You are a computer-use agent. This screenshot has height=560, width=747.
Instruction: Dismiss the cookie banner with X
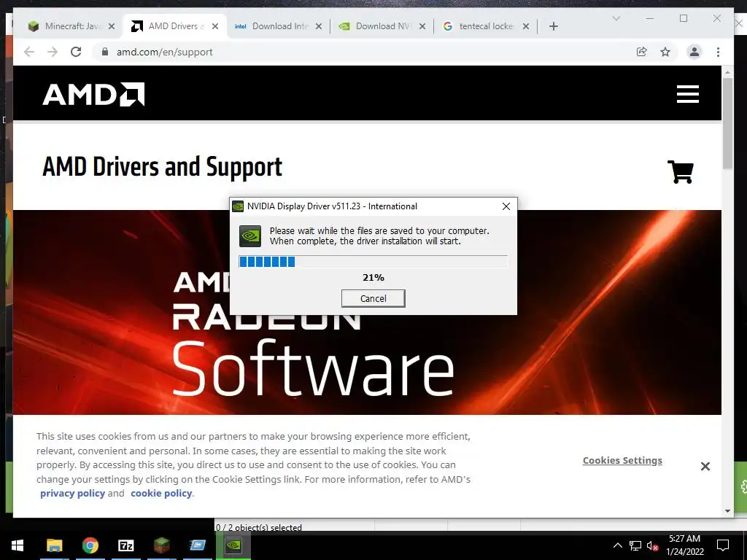(705, 466)
